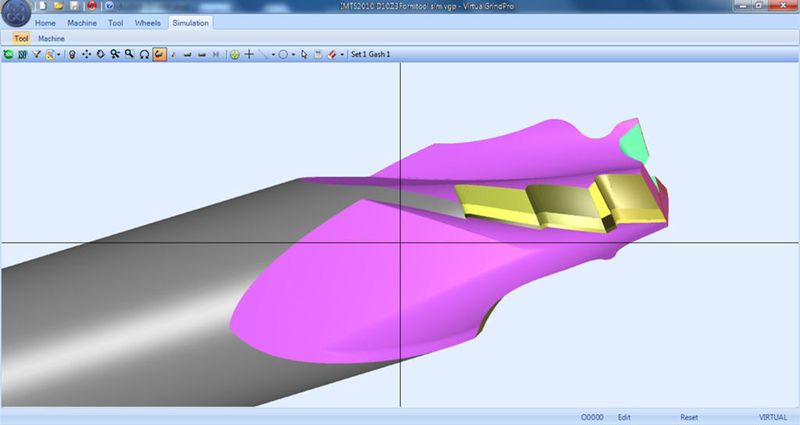Open the eraser tool dropdown arrow
Screen dimensions: 800x425
point(342,55)
